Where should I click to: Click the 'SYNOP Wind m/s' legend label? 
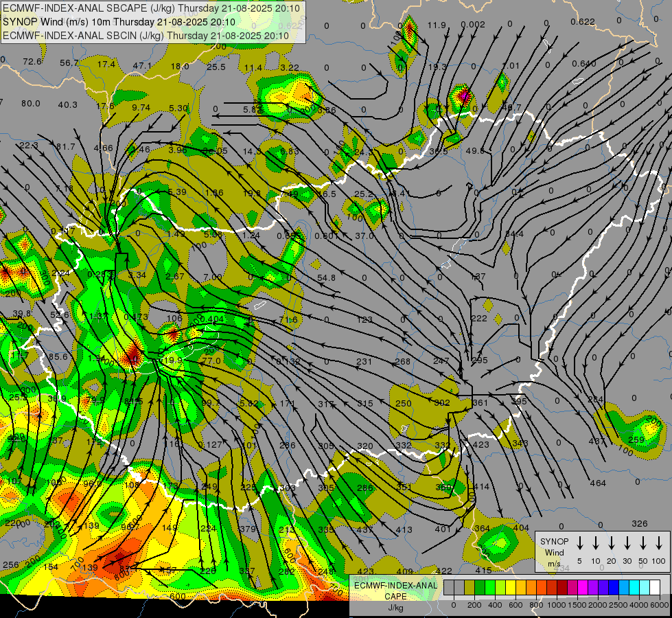(554, 552)
